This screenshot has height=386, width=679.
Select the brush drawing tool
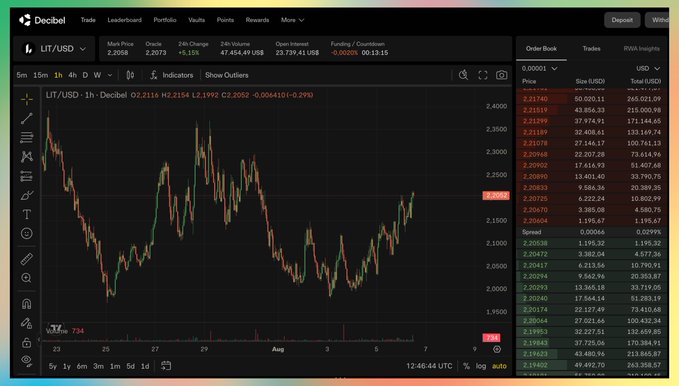coord(26,195)
